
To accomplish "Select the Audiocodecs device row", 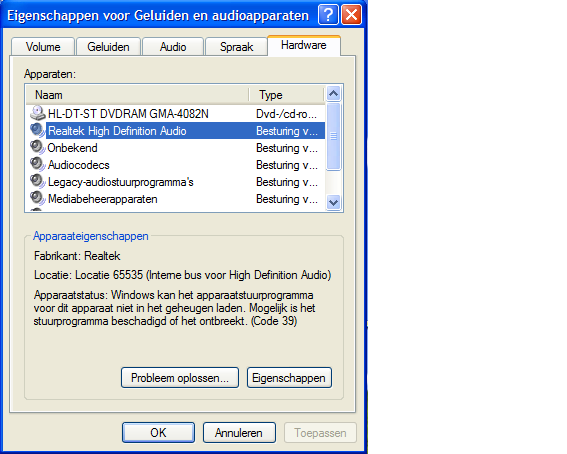I will point(176,164).
